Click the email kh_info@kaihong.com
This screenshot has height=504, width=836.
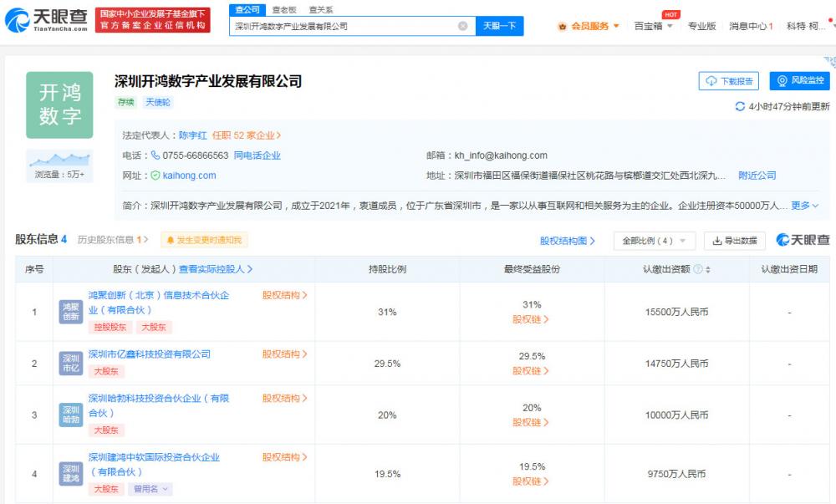(501, 155)
